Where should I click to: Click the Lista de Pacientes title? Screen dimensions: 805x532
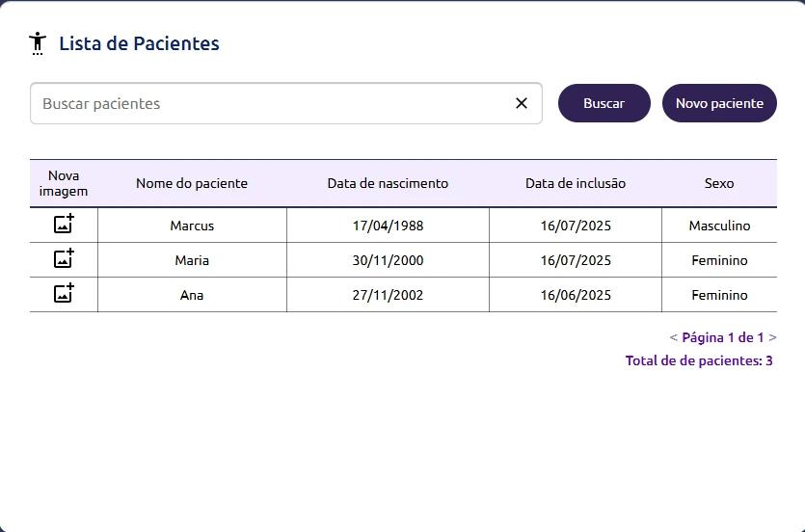[139, 43]
